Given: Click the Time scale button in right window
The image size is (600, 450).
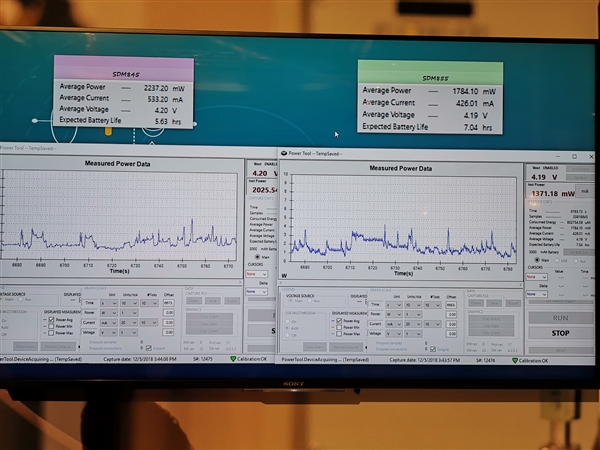Looking at the screenshot, I should coord(375,305).
